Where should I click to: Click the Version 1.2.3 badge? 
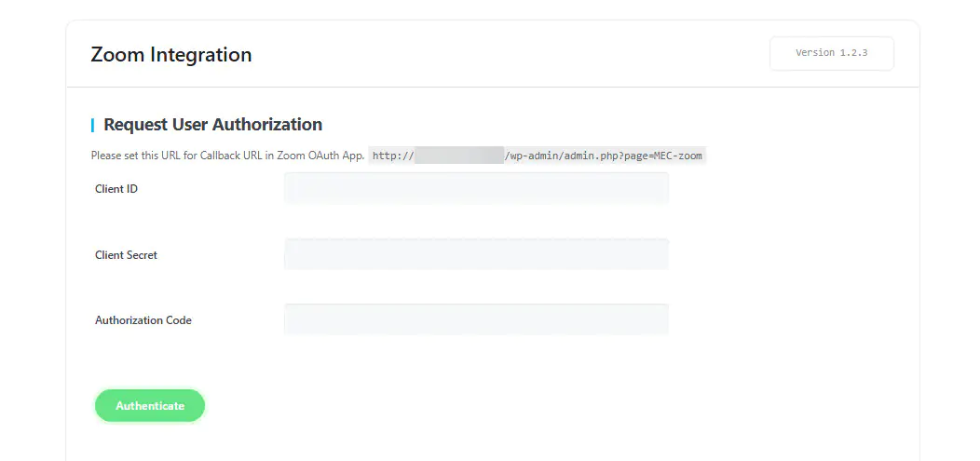[x=831, y=53]
